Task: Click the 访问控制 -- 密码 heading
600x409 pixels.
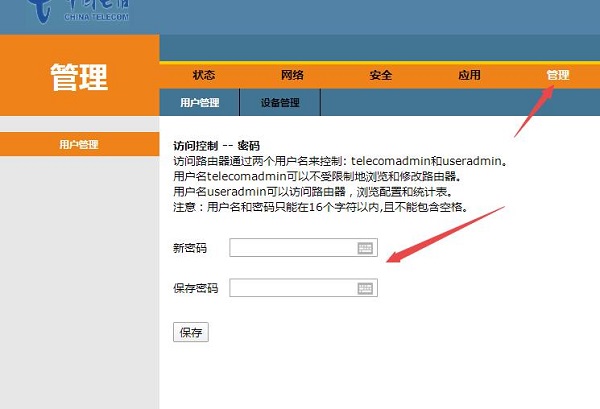Action: (217, 146)
